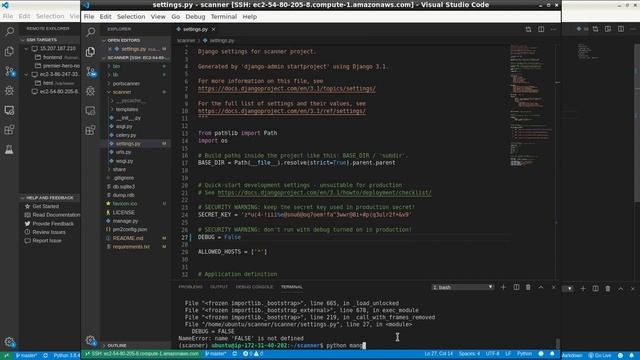Open the Selection menu in scanner window
Viewport: 640px width, 360px height.
(x=131, y=17)
